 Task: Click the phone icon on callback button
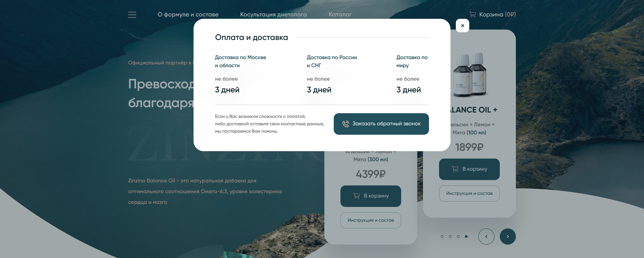[345, 124]
